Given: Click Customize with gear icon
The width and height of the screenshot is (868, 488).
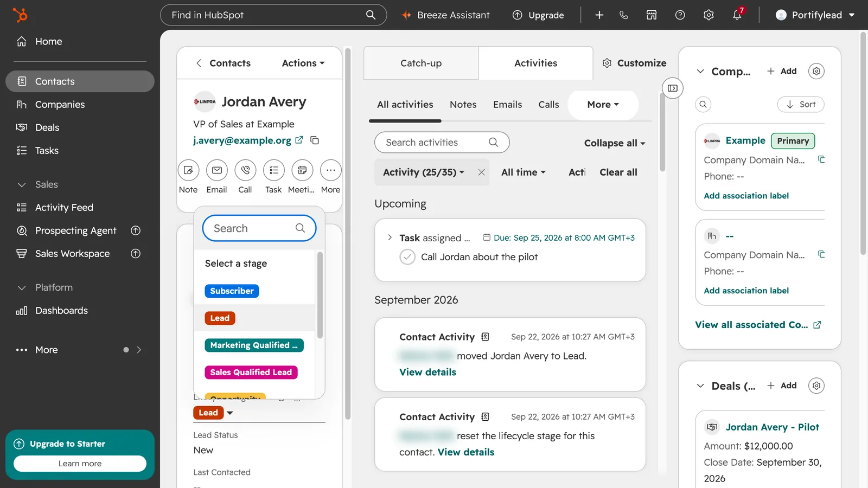Looking at the screenshot, I should click(634, 63).
